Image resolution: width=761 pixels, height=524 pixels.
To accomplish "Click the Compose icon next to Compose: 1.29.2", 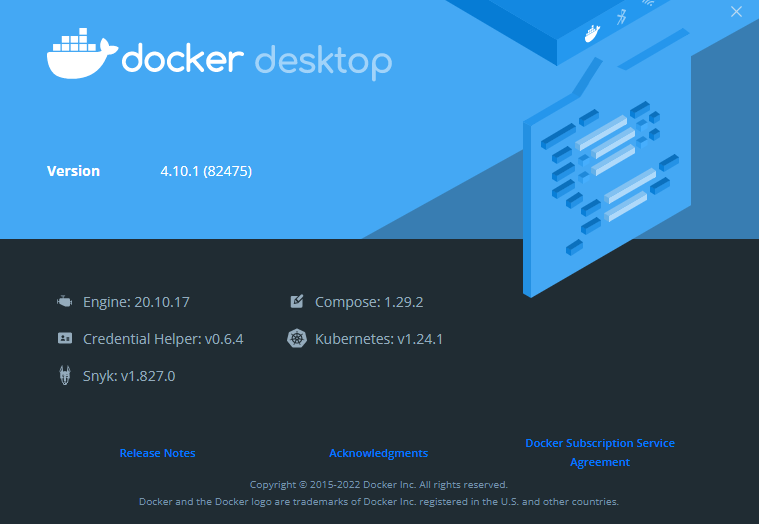I will click(297, 301).
